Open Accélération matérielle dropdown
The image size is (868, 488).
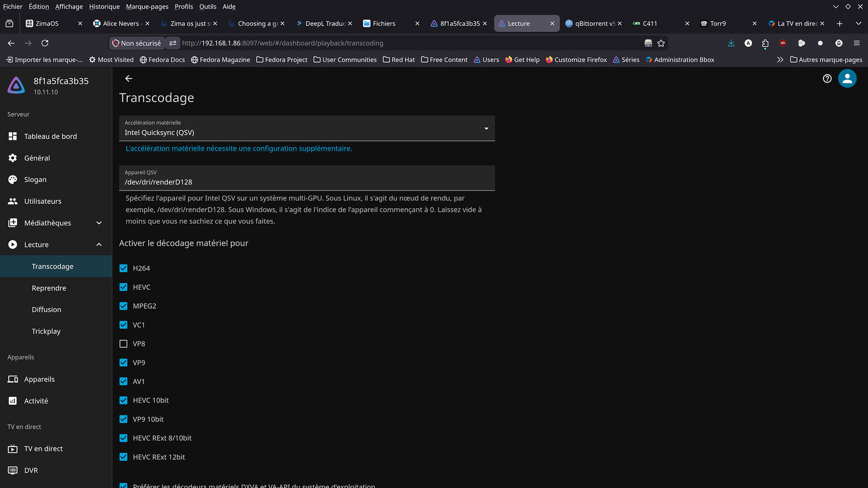pyautogui.click(x=307, y=128)
